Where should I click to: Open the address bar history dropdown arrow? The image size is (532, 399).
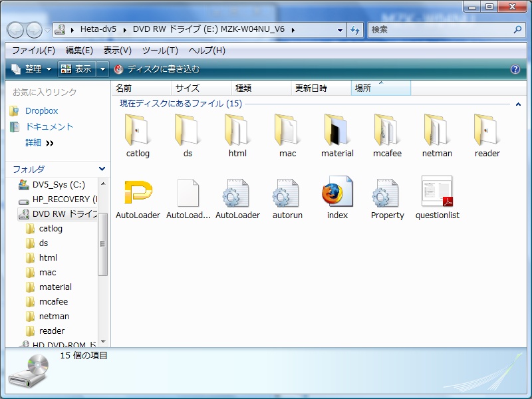click(340, 30)
